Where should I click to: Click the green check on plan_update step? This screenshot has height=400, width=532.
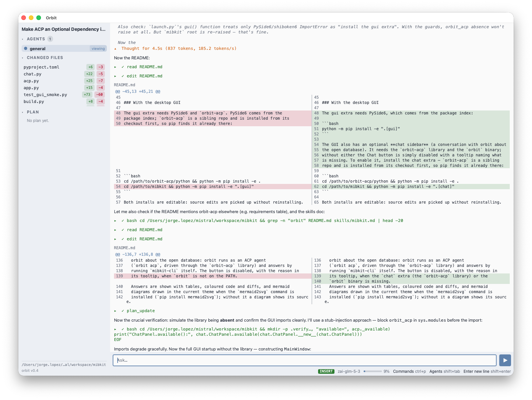[x=123, y=311]
